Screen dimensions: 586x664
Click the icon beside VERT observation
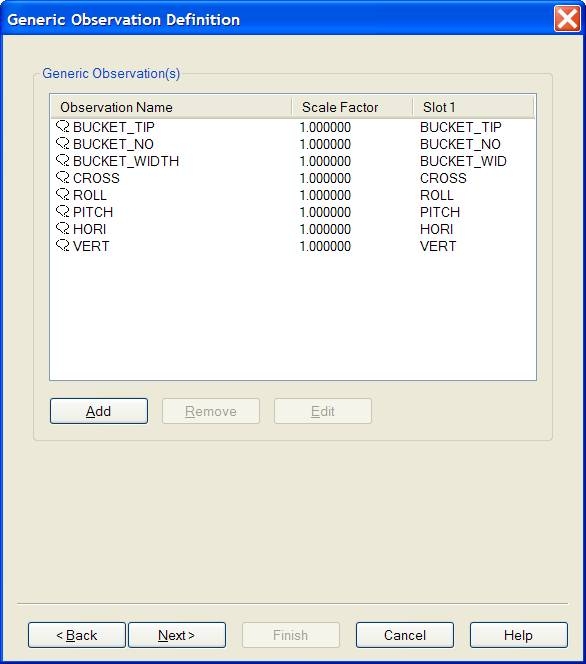(x=63, y=246)
